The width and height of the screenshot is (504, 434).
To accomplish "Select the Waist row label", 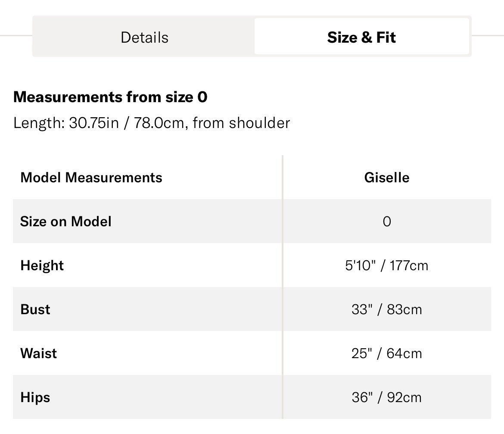I will click(x=39, y=353).
